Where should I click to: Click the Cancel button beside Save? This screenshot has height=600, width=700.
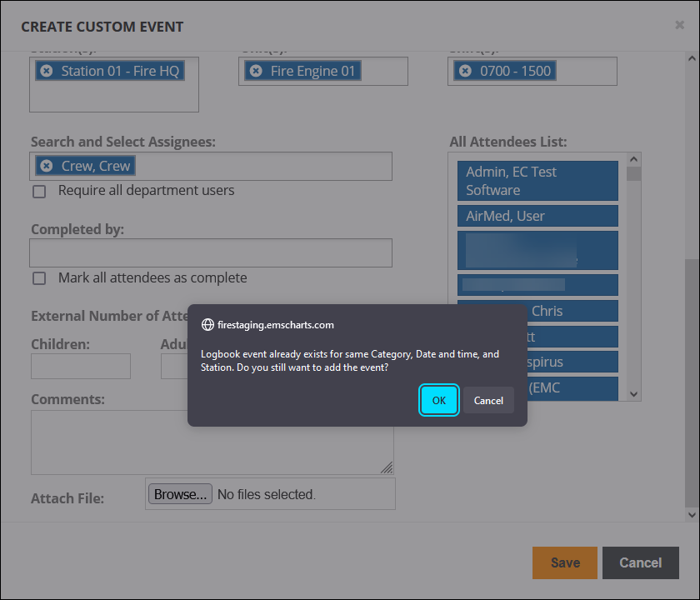click(x=640, y=562)
